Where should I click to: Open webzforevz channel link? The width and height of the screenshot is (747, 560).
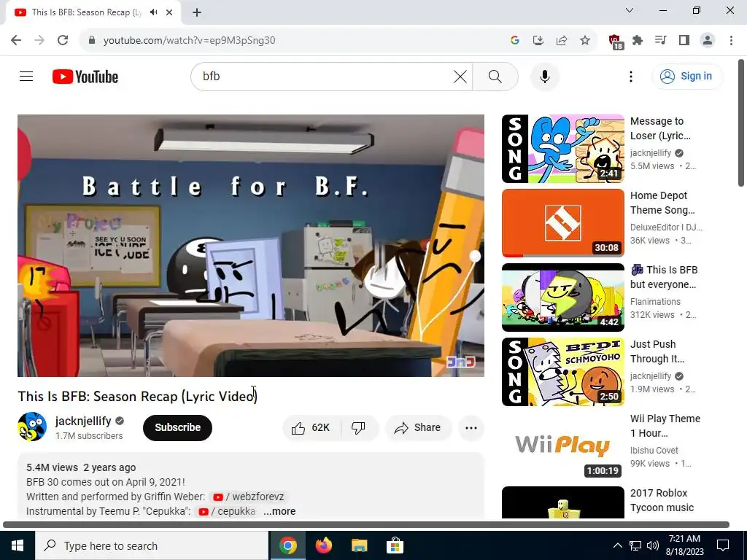(x=248, y=497)
